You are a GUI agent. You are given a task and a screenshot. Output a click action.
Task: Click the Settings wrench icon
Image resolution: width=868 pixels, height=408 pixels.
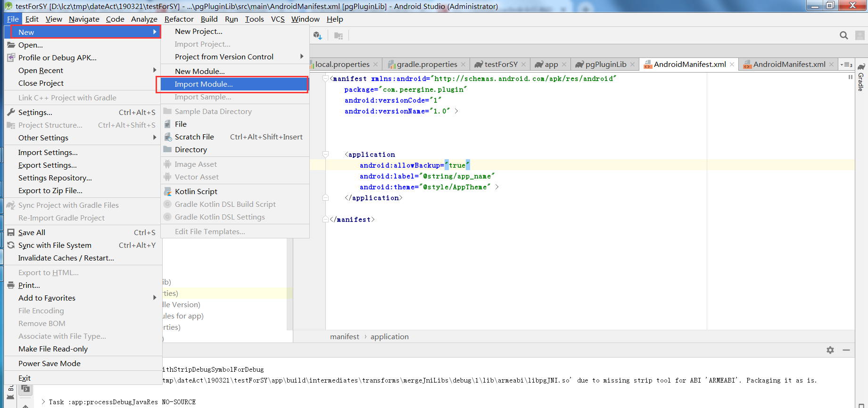pyautogui.click(x=11, y=112)
